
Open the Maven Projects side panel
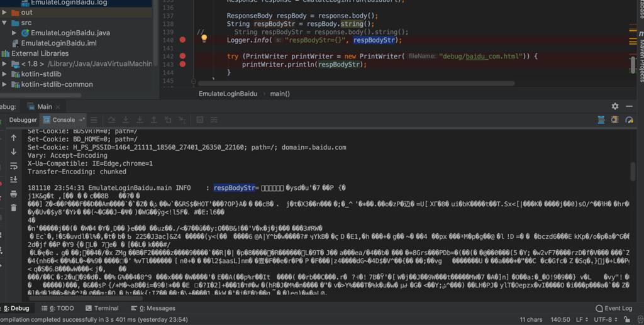(641, 55)
